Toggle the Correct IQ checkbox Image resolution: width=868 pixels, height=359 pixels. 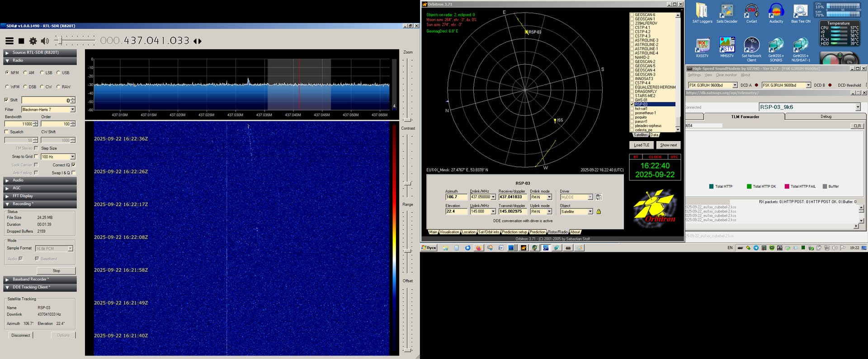tap(73, 165)
